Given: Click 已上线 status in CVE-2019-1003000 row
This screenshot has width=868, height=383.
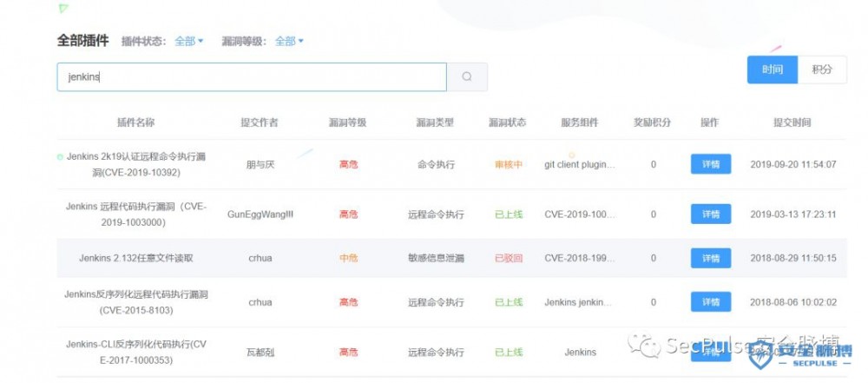Looking at the screenshot, I should click(509, 214).
